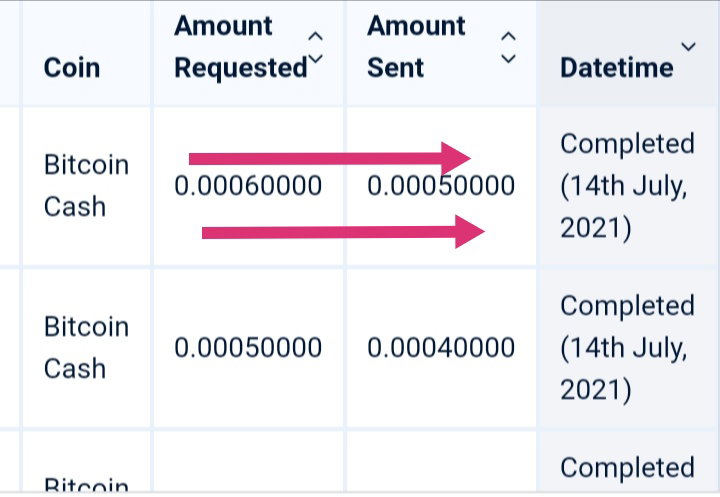Click second row Completed 14th July status
Image resolution: width=720 pixels, height=497 pixels.
tap(628, 348)
